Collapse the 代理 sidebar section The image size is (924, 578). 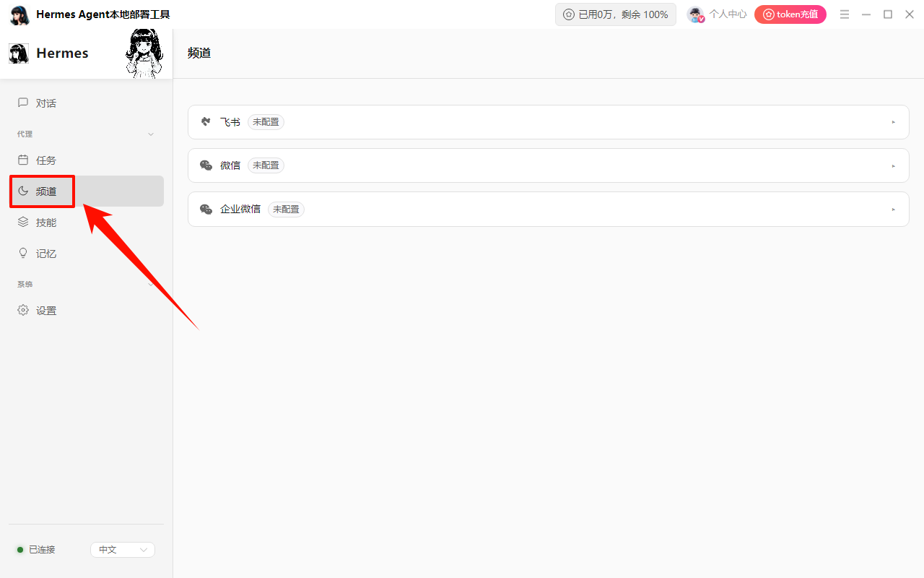[151, 134]
